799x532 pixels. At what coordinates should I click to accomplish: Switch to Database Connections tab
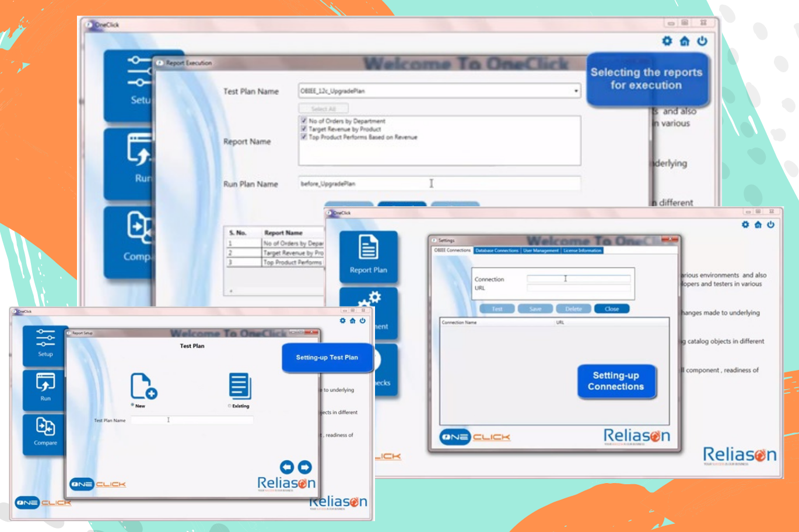coord(497,251)
